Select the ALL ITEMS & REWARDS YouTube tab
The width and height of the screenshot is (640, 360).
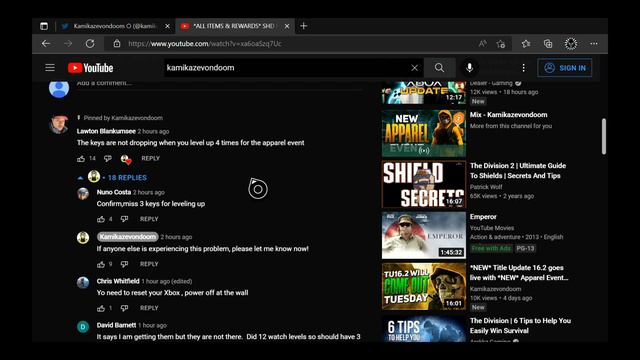point(234,26)
